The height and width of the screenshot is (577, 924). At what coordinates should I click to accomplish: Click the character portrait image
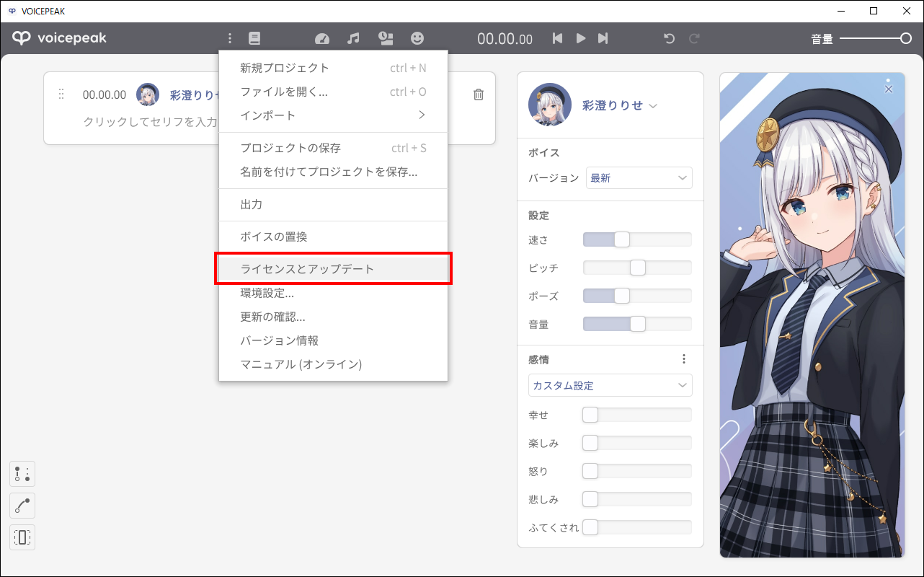point(812,314)
